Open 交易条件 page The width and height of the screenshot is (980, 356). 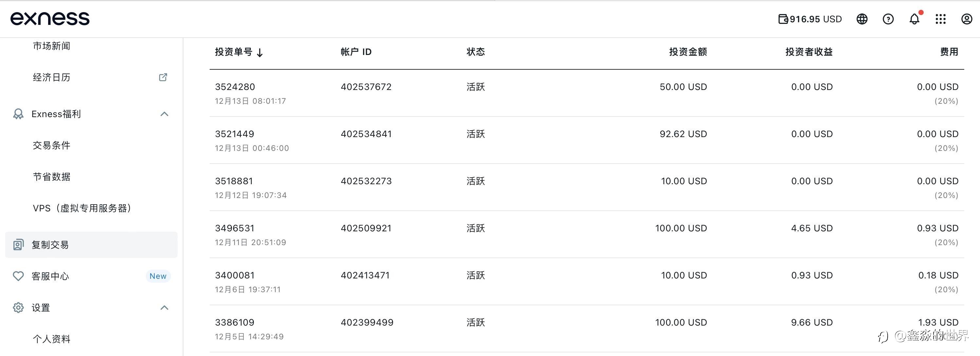[51, 145]
